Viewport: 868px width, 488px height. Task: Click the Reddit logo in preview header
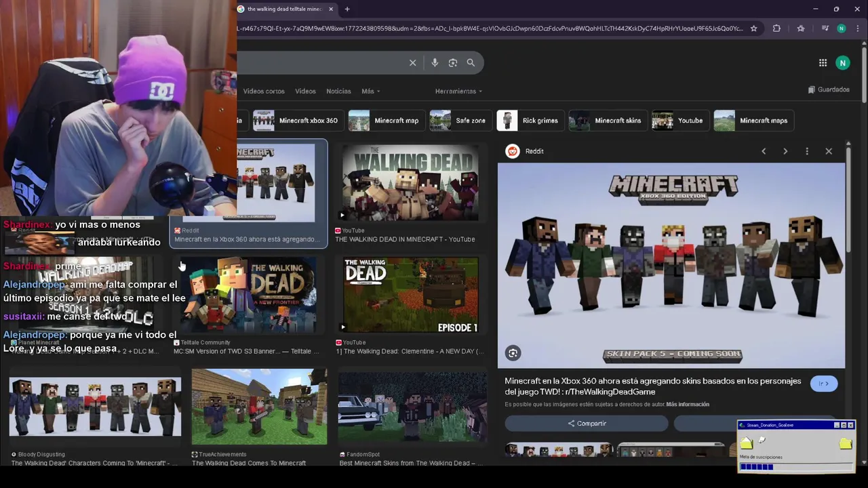click(x=513, y=151)
